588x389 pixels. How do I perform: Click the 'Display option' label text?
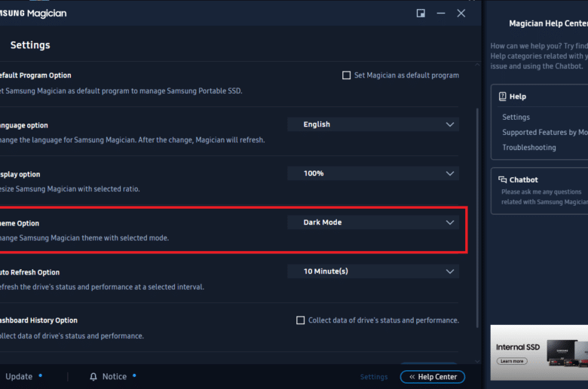(x=20, y=174)
